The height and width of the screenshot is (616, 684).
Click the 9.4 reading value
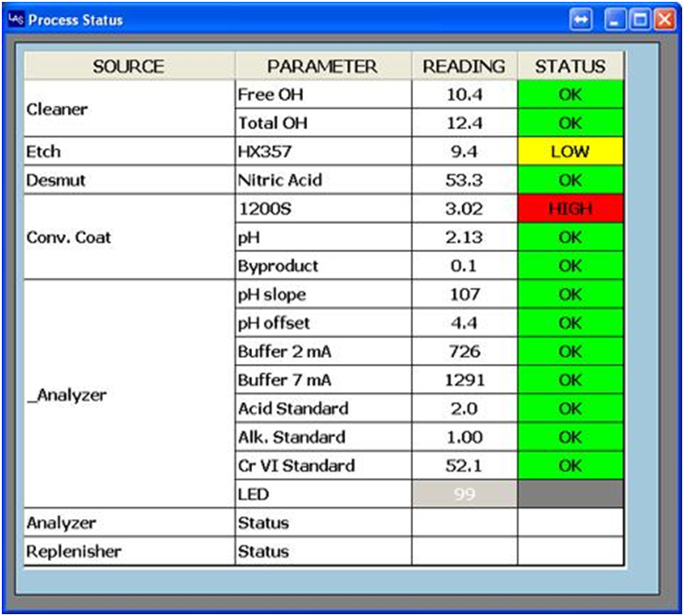(464, 151)
